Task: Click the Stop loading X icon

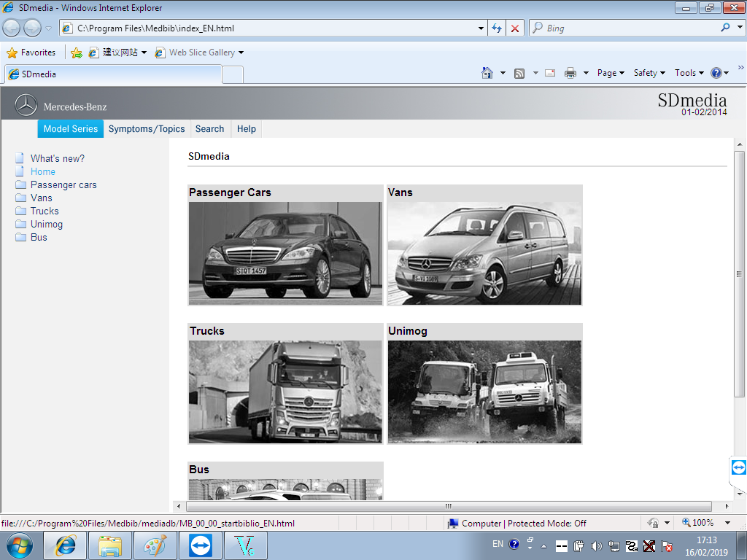Action: pos(515,28)
